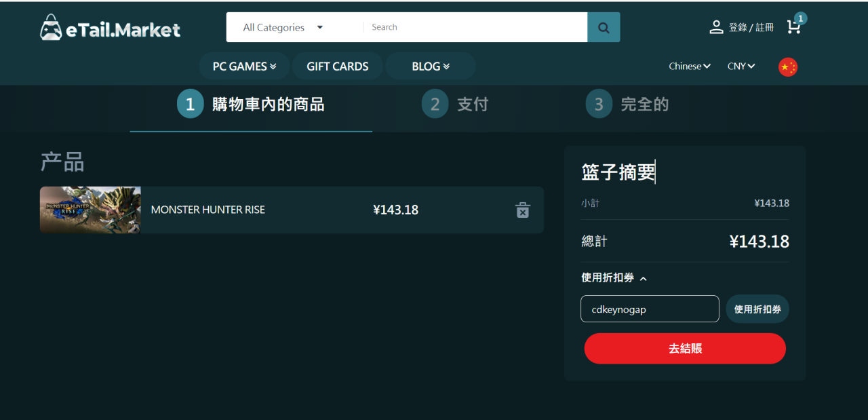
Task: Click the 使用折扣券 apply button
Action: [x=757, y=309]
